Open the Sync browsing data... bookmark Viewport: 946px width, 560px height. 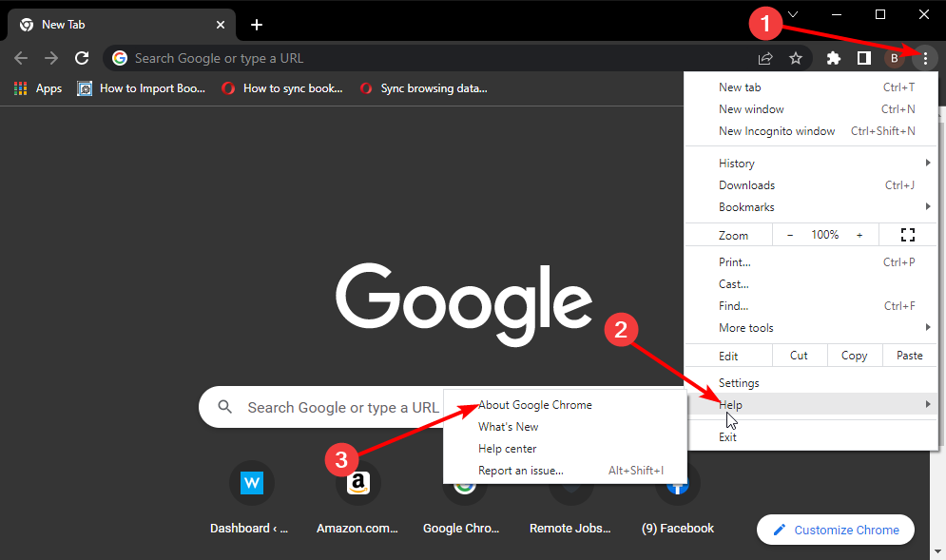pos(423,88)
